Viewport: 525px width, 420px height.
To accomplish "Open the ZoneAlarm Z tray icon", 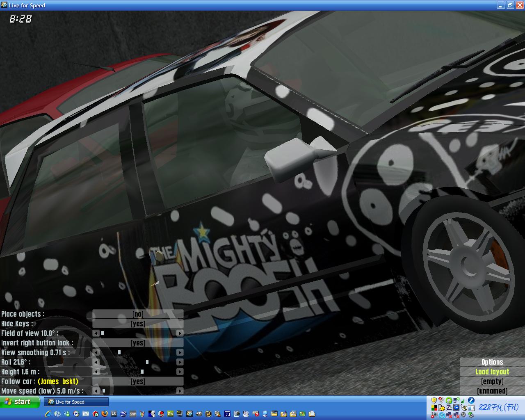I will tap(449, 408).
